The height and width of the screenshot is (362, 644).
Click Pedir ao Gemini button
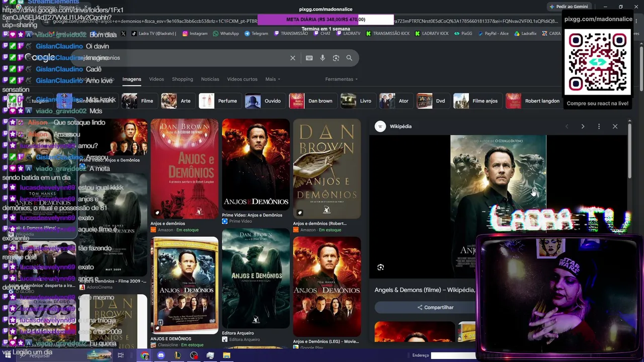pyautogui.click(x=569, y=7)
